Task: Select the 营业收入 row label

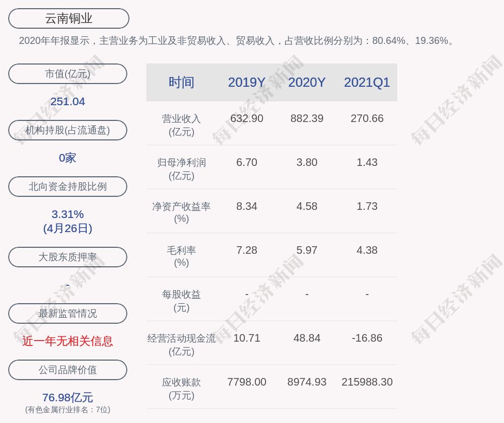Action: coord(182,119)
